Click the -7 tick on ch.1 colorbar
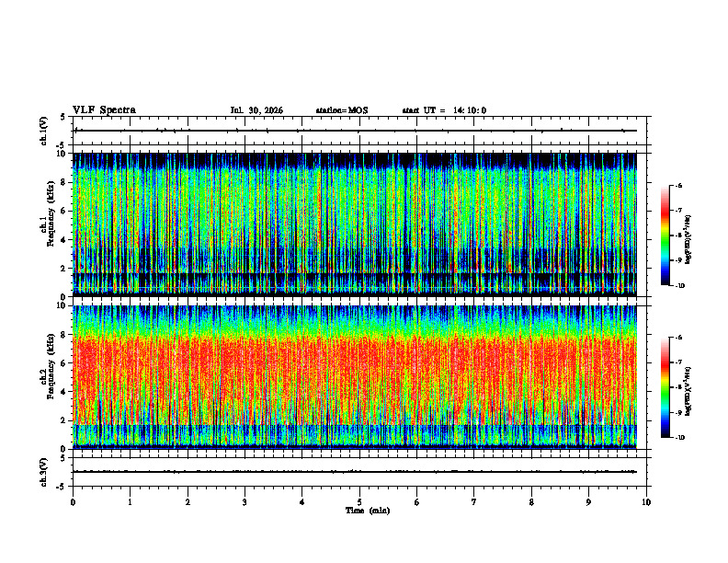Screen dimensions: 728x563 click(678, 211)
